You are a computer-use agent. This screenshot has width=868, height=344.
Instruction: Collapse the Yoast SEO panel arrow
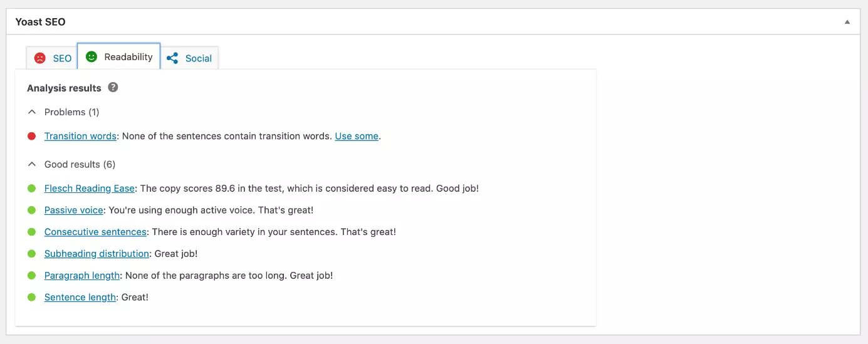(847, 22)
